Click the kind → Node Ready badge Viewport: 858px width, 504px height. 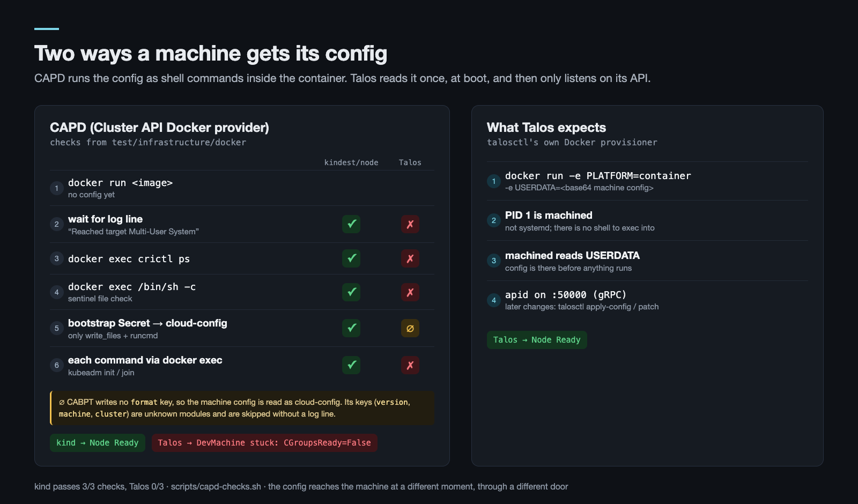click(98, 443)
